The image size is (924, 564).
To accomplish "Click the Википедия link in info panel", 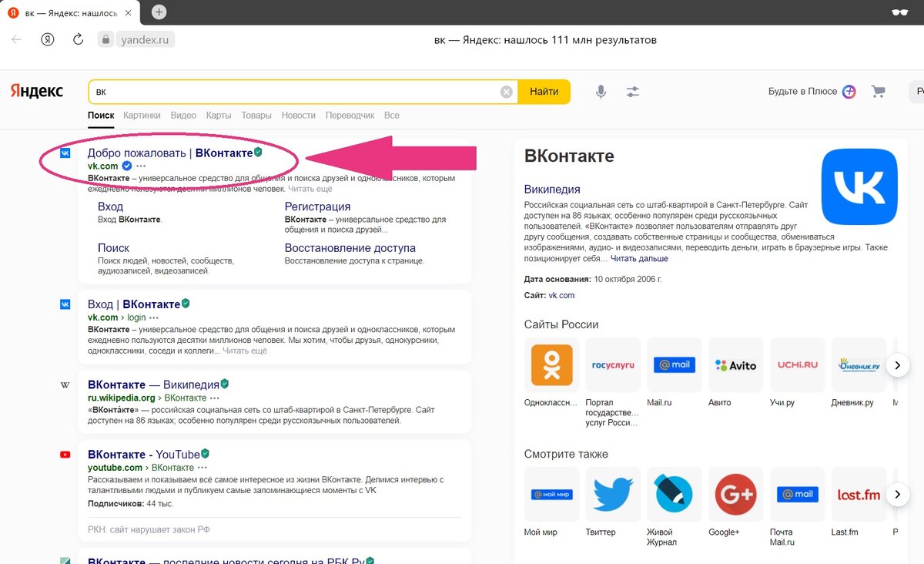I will point(552,190).
